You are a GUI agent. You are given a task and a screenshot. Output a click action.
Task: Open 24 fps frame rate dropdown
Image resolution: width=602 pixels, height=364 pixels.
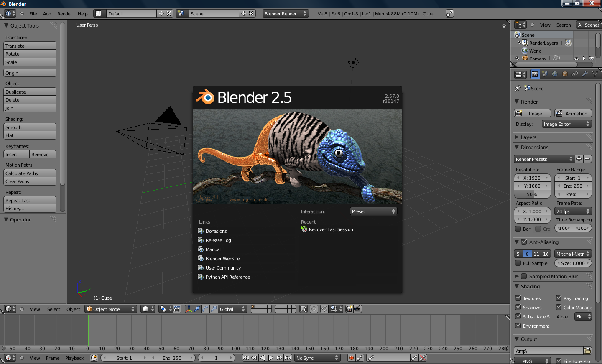click(573, 211)
